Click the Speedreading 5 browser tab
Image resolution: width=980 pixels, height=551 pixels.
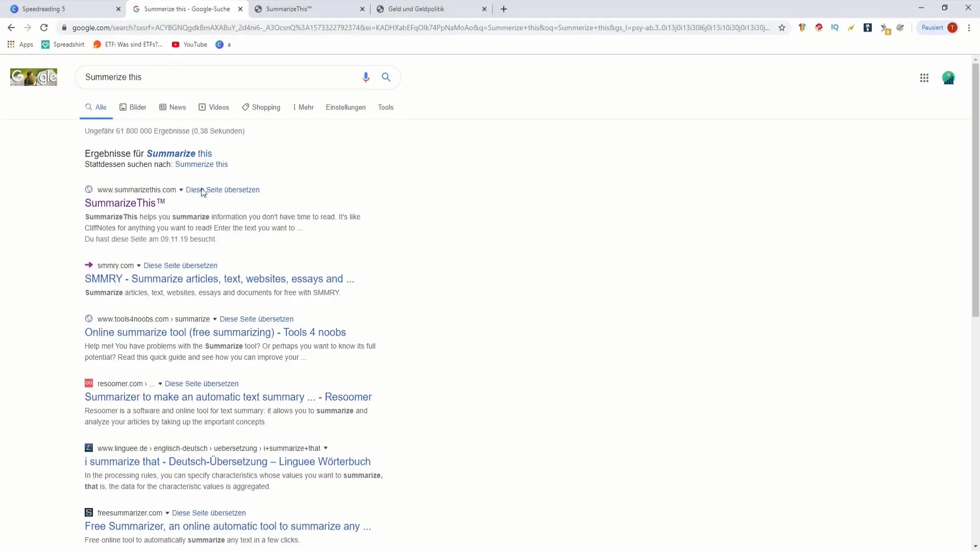61,9
